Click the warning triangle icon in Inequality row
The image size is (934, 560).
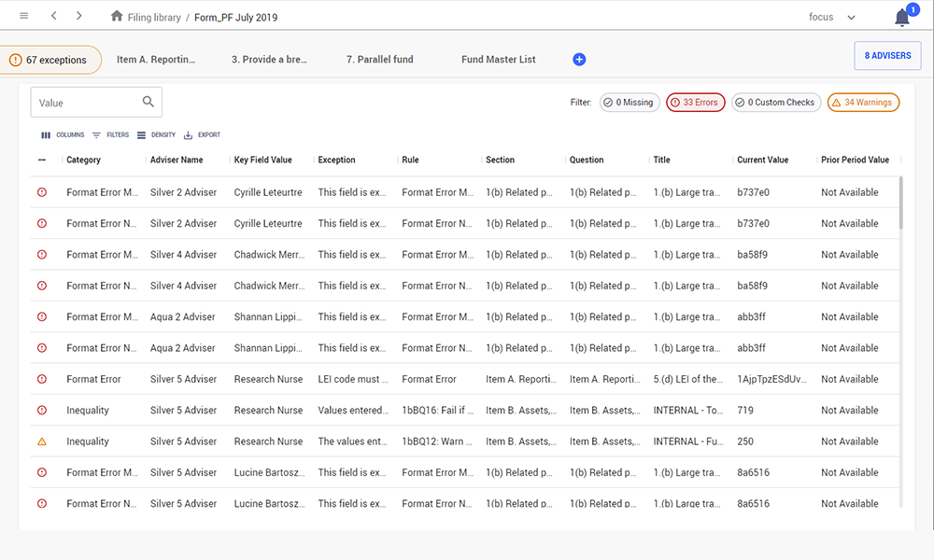pos(41,441)
